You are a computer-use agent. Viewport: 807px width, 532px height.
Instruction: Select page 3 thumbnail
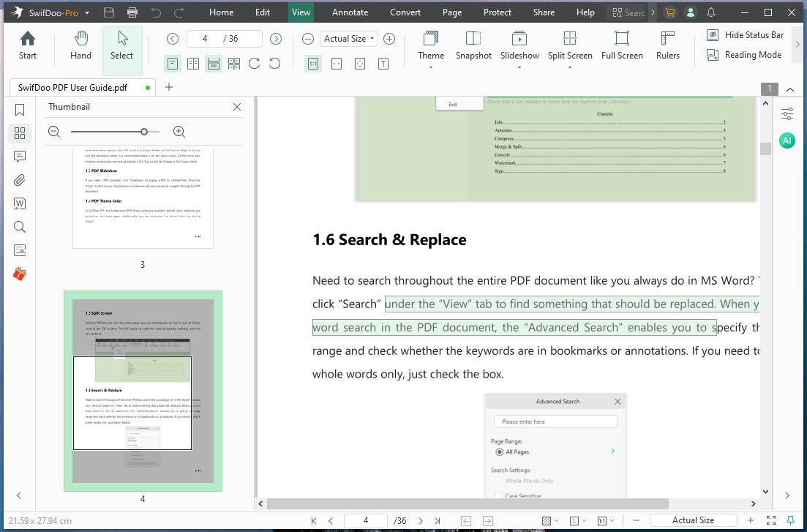point(143,198)
